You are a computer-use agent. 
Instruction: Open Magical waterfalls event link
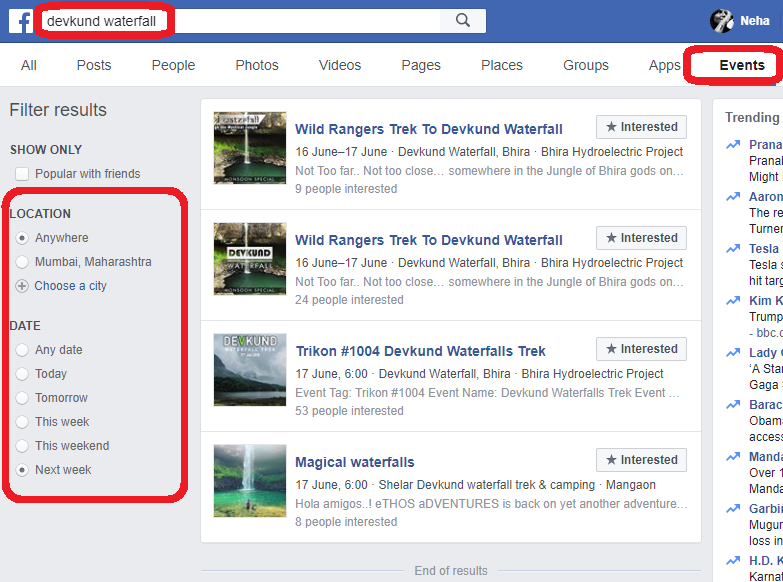click(355, 462)
